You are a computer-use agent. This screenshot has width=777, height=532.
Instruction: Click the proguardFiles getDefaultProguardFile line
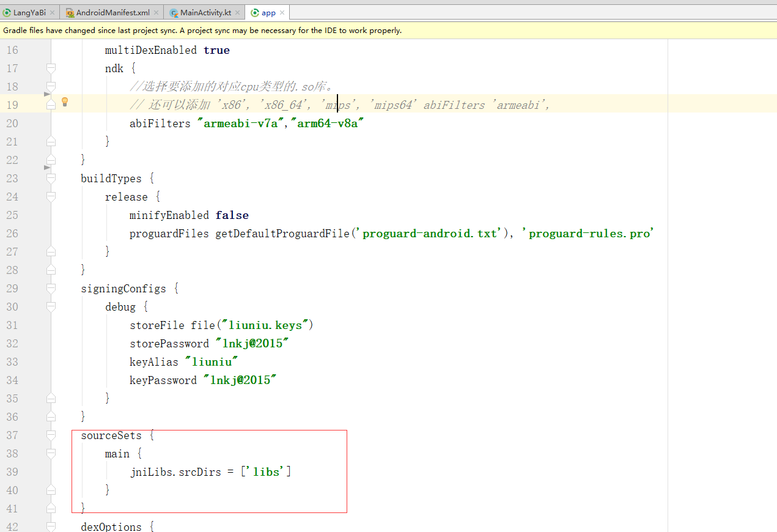click(x=392, y=234)
